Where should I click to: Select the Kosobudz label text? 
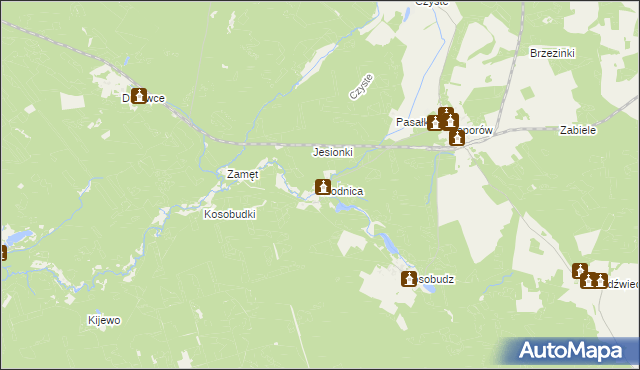pyautogui.click(x=435, y=279)
